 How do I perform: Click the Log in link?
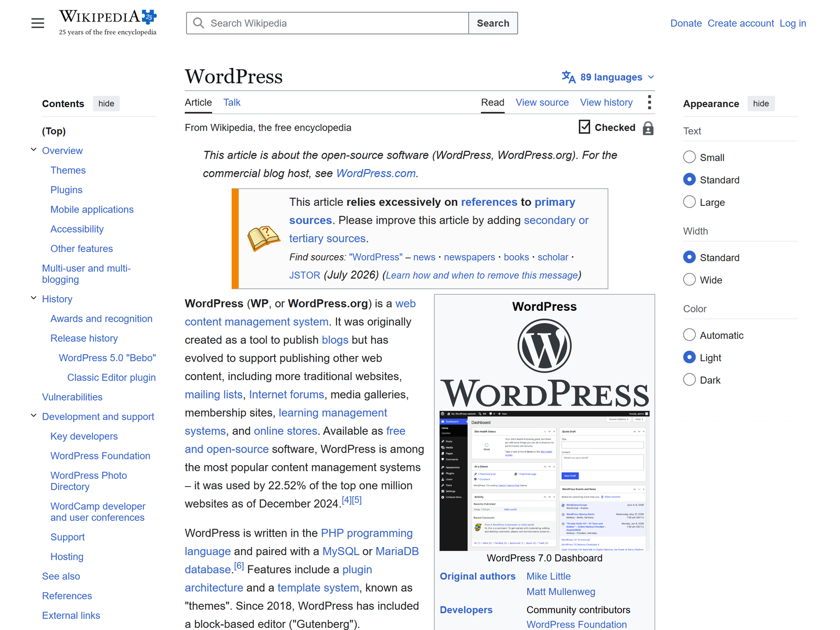793,23
